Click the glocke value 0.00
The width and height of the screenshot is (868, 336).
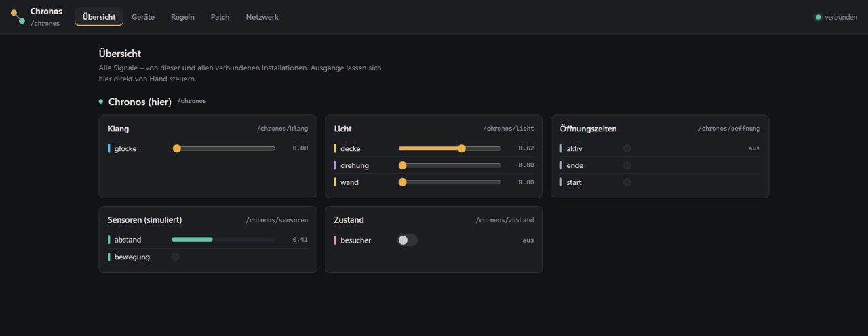(x=300, y=148)
